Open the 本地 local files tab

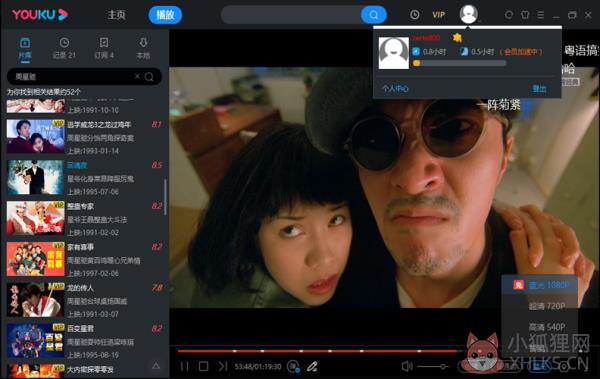point(143,48)
